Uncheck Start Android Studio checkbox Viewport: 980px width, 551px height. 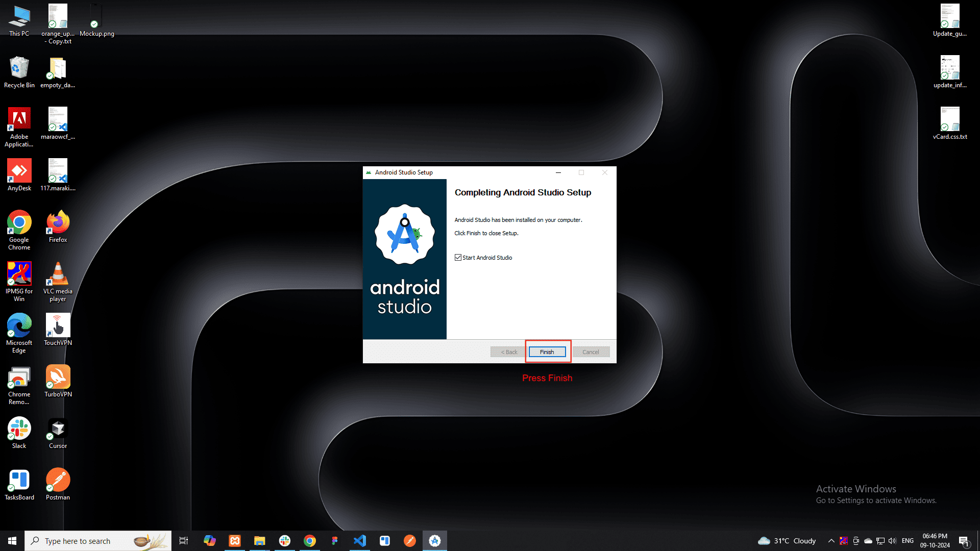point(458,258)
